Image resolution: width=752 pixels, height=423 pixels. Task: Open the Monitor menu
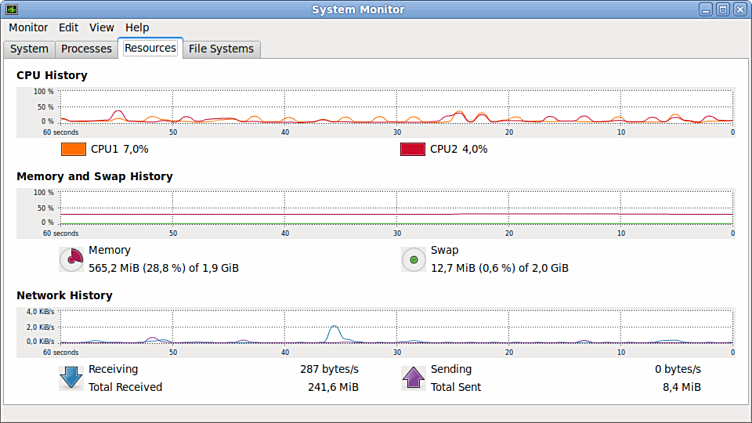point(28,28)
